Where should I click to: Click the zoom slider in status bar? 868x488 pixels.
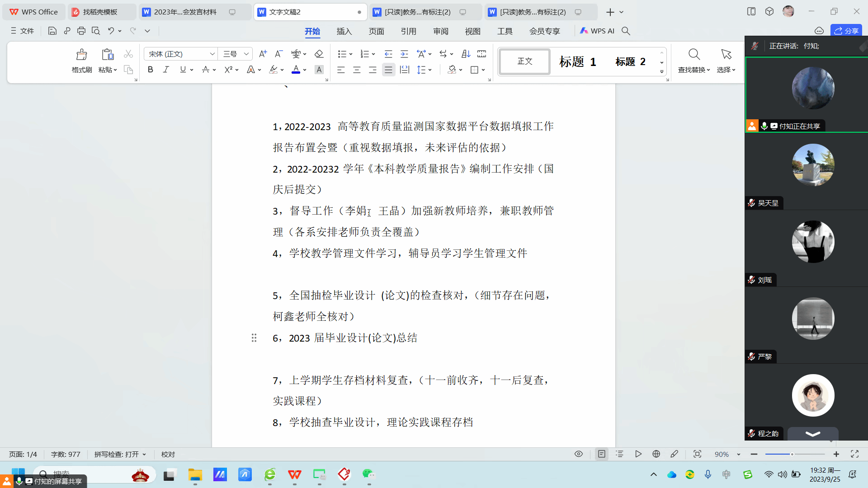click(792, 454)
